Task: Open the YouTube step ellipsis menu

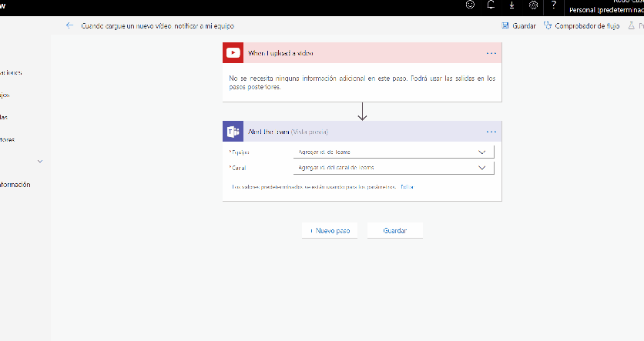Action: (x=491, y=53)
